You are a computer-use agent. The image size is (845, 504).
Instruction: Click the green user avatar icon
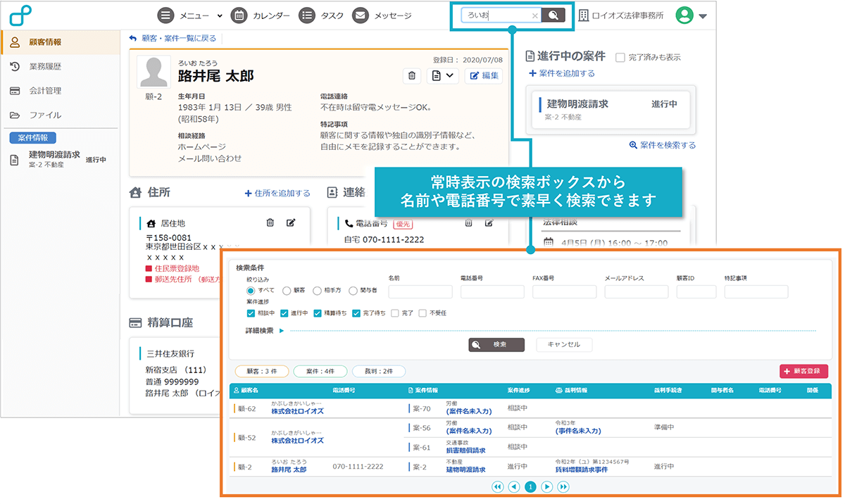[684, 15]
